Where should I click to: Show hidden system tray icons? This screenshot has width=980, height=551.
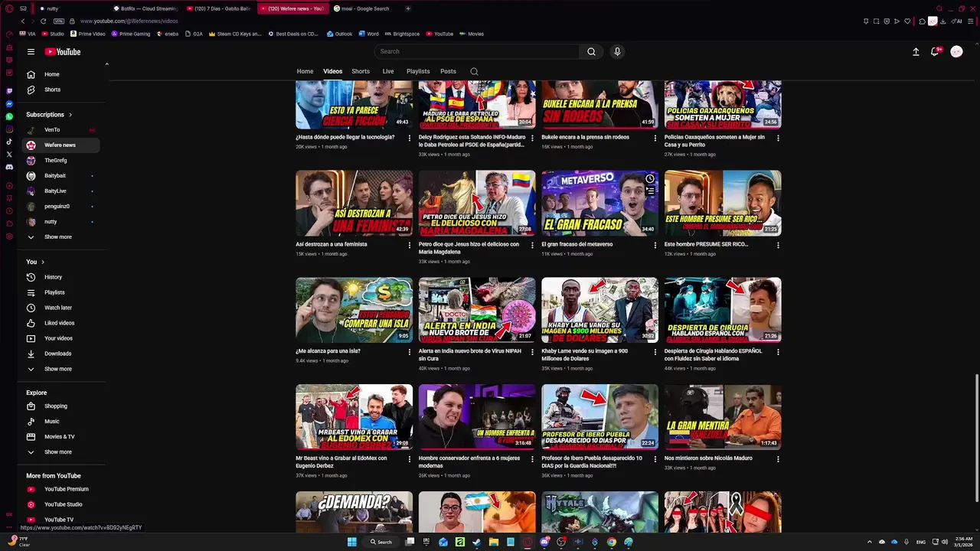(869, 542)
